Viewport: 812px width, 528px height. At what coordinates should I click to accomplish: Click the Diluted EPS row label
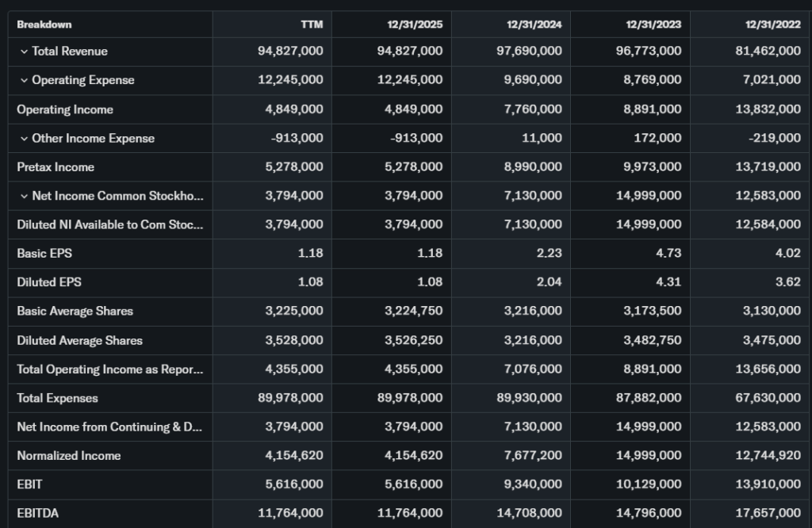pos(49,282)
